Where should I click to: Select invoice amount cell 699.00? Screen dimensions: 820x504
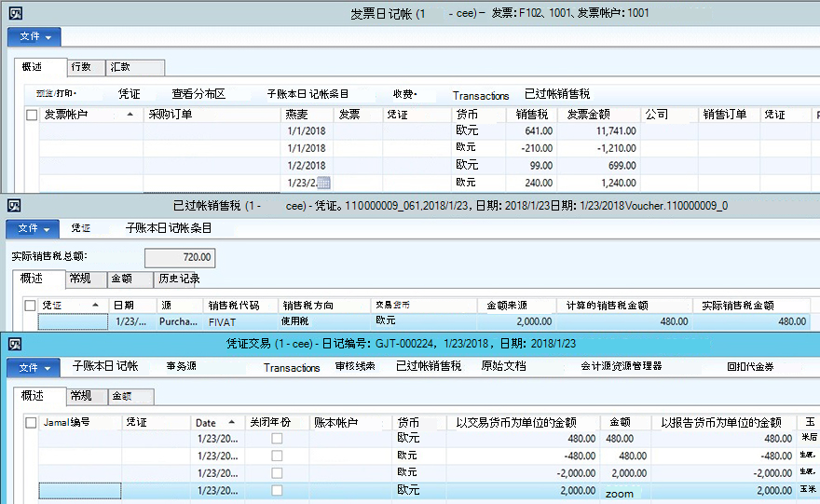click(599, 165)
